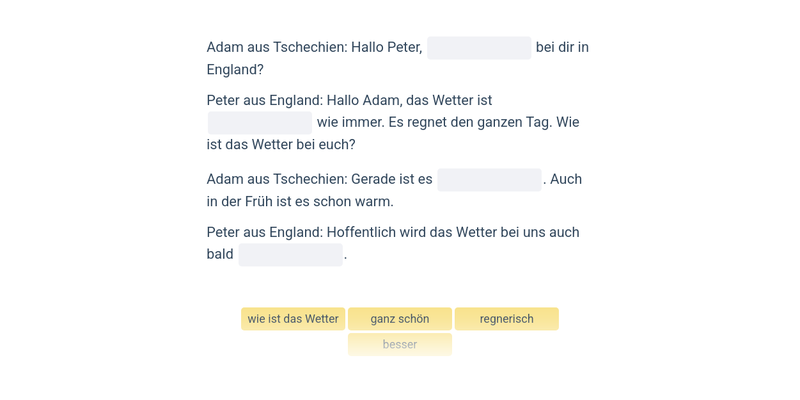
Task: Select the 'wie ist das Wetter' word tile
Action: (293, 319)
